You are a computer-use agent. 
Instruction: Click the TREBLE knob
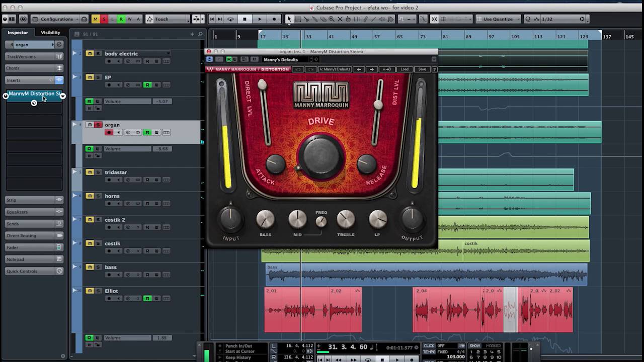tap(346, 219)
